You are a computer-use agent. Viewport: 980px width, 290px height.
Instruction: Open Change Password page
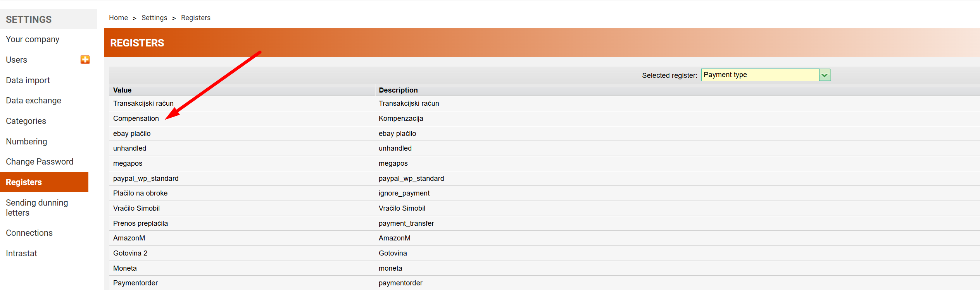pos(40,162)
